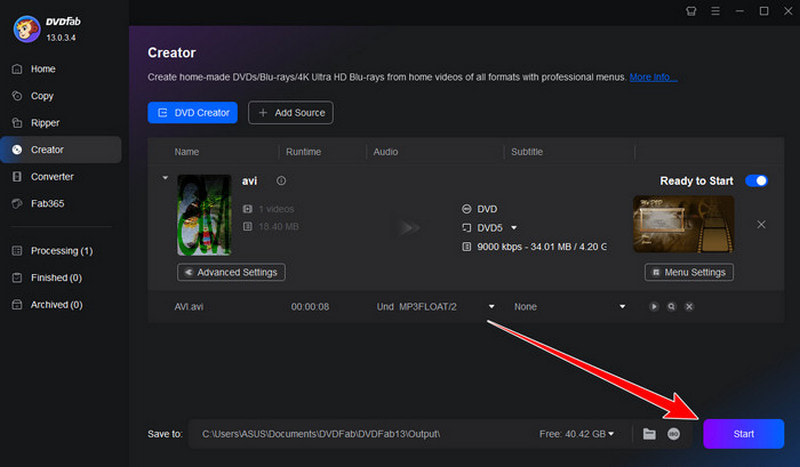The width and height of the screenshot is (800, 467).
Task: Show info for the avi source
Action: pyautogui.click(x=281, y=181)
